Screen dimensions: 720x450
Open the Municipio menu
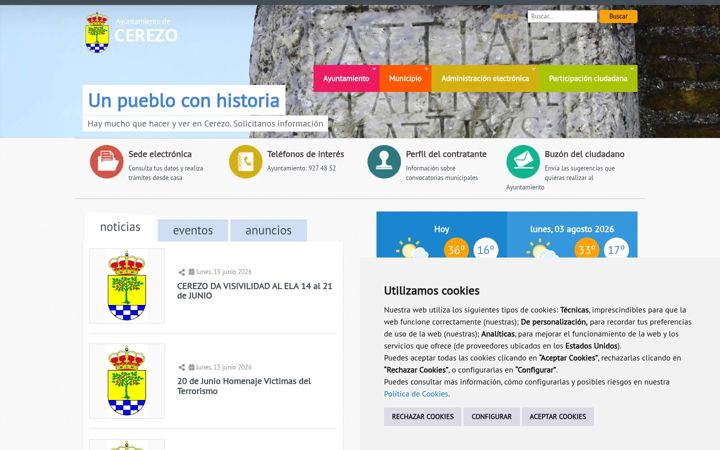(x=405, y=79)
